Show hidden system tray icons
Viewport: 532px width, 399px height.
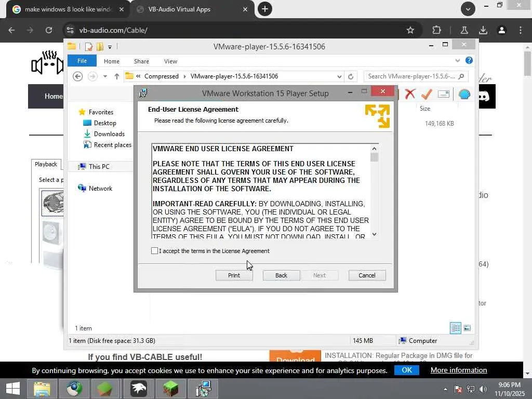pos(445,389)
